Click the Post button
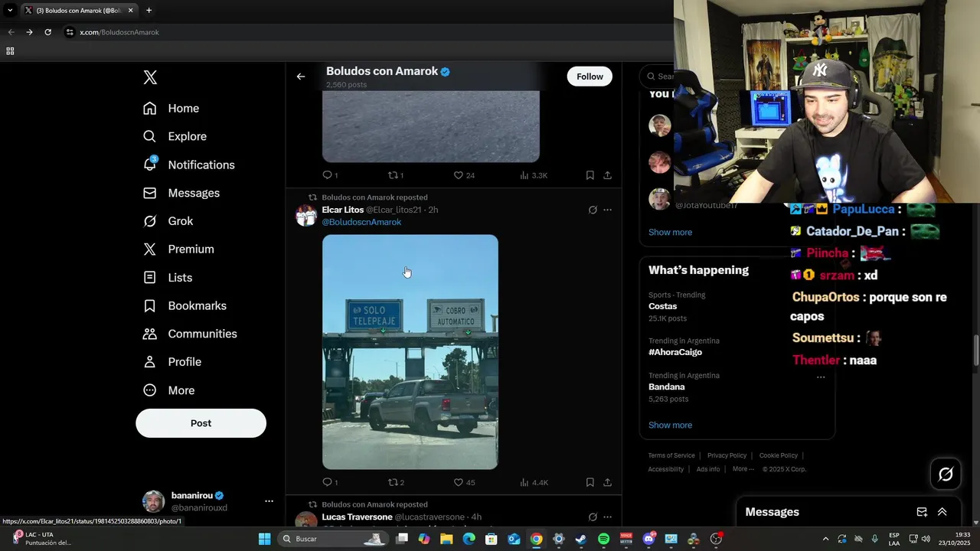This screenshot has width=980, height=551. point(201,423)
